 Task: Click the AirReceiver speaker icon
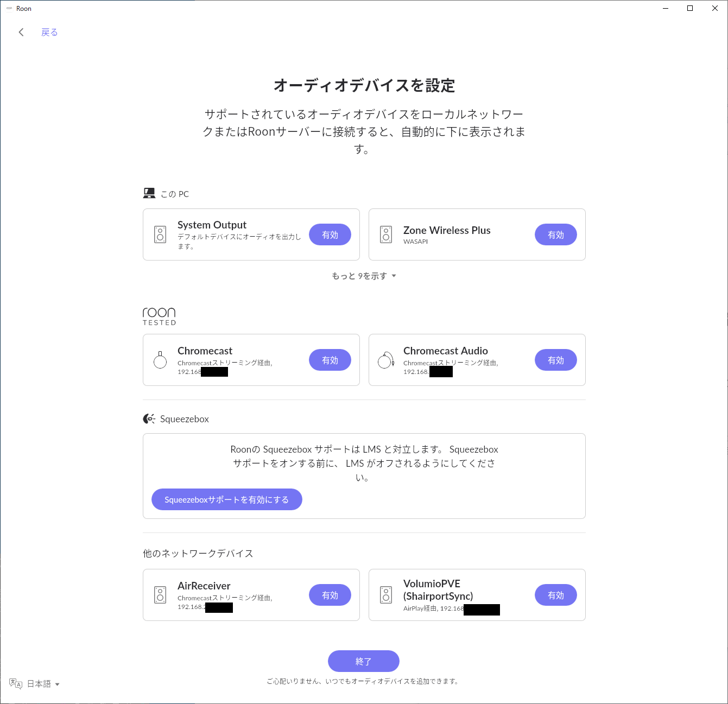tap(160, 595)
